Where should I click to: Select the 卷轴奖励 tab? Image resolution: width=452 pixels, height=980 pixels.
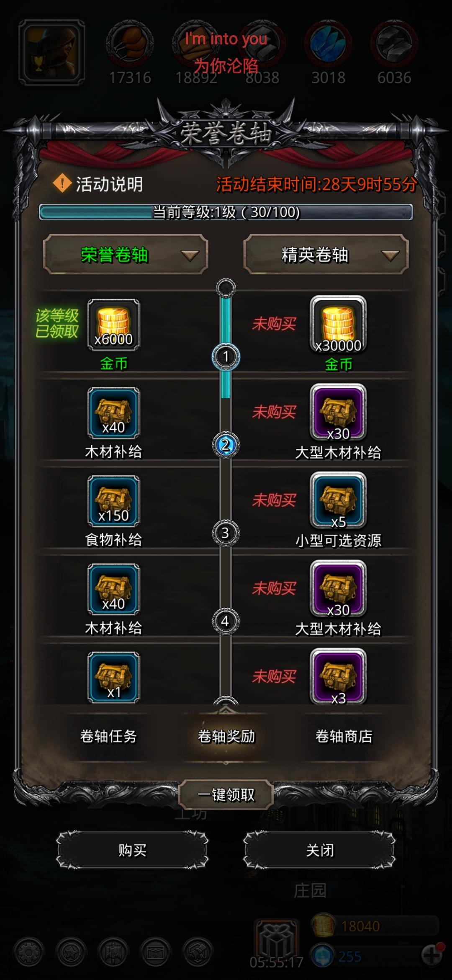226,736
